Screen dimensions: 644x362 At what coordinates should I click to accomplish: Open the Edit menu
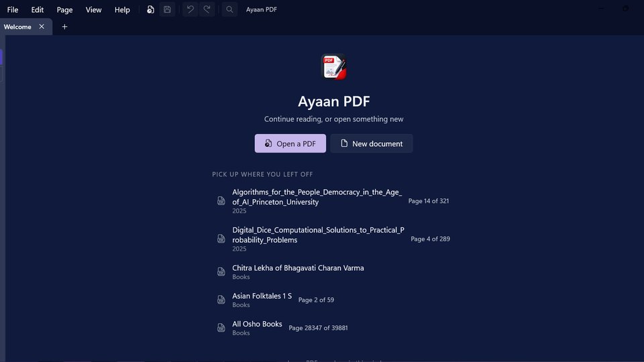pos(38,9)
